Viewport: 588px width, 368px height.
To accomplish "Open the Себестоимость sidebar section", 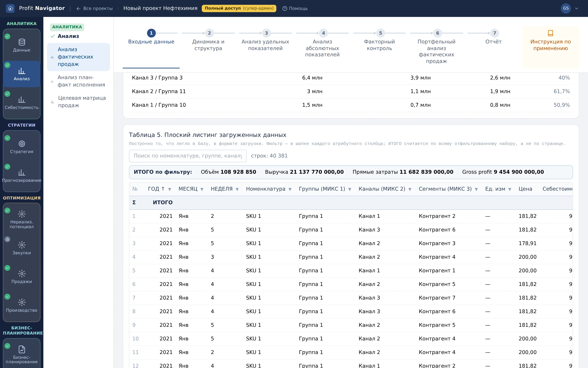I will [22, 103].
